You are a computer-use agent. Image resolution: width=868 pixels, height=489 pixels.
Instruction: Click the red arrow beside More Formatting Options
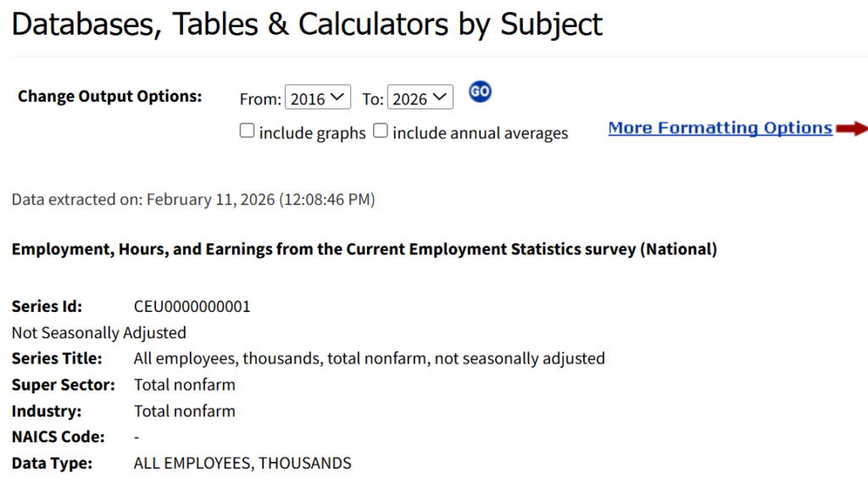(852, 128)
